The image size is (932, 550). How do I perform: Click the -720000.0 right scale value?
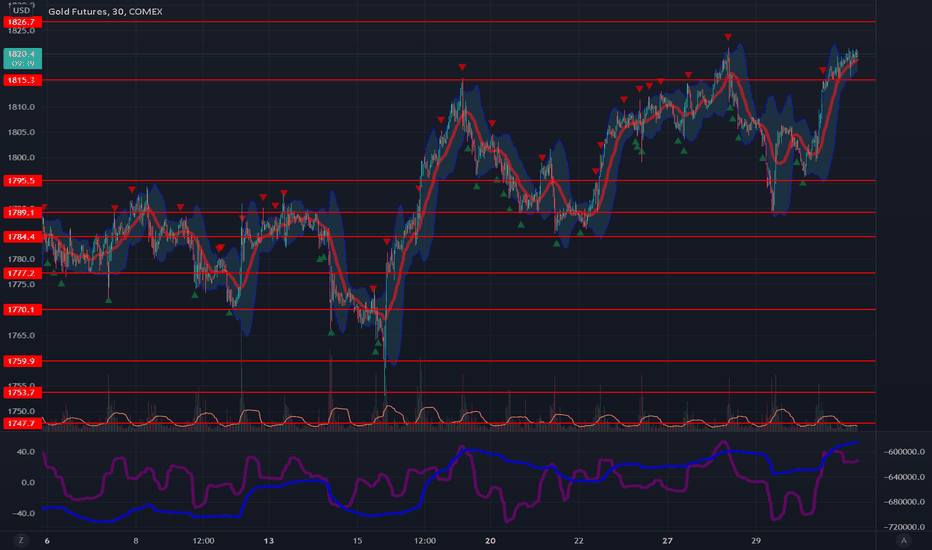(x=904, y=527)
